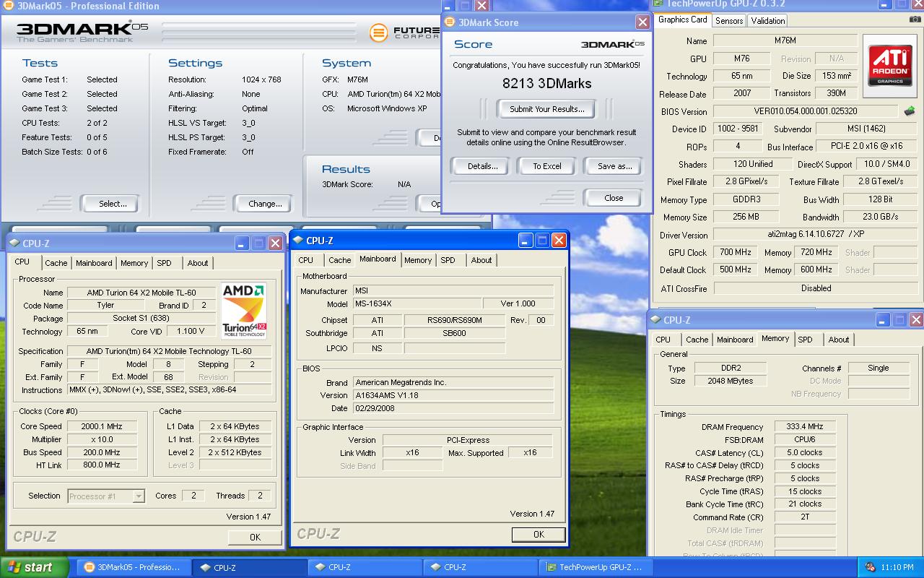Click the CPU-Z CPU window title icon
924x578 pixels.
click(x=14, y=243)
